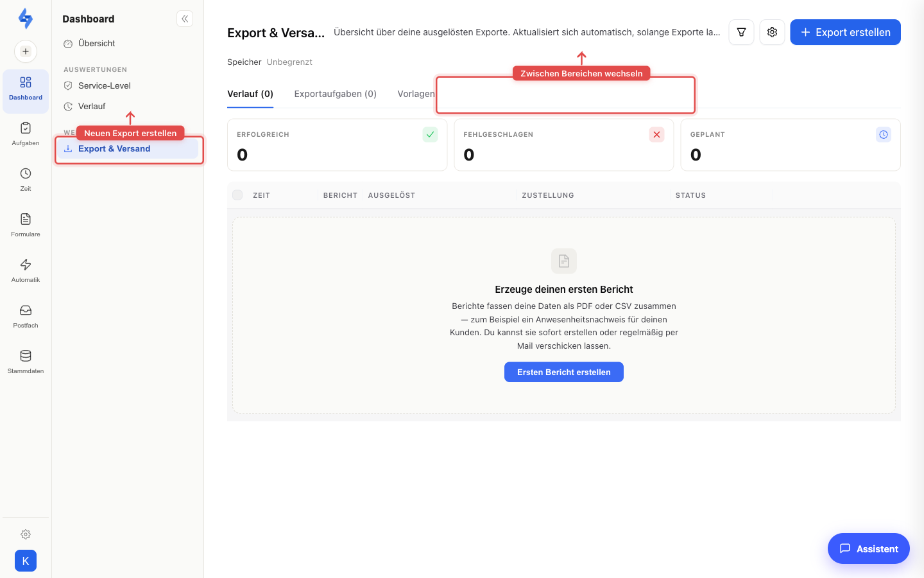924x578 pixels.
Task: Click the Bericht column header
Action: coord(340,195)
